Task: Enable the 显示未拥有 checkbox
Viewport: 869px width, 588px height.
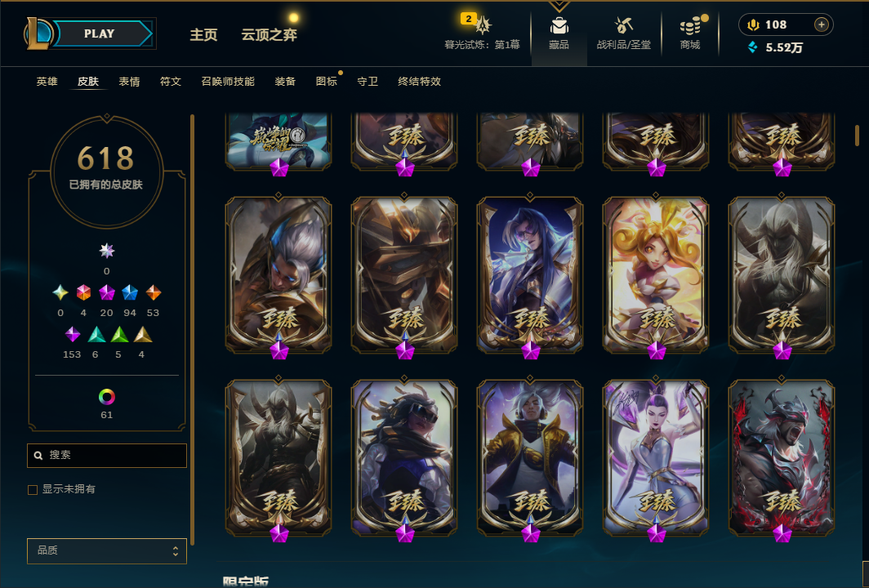Action: tap(33, 489)
